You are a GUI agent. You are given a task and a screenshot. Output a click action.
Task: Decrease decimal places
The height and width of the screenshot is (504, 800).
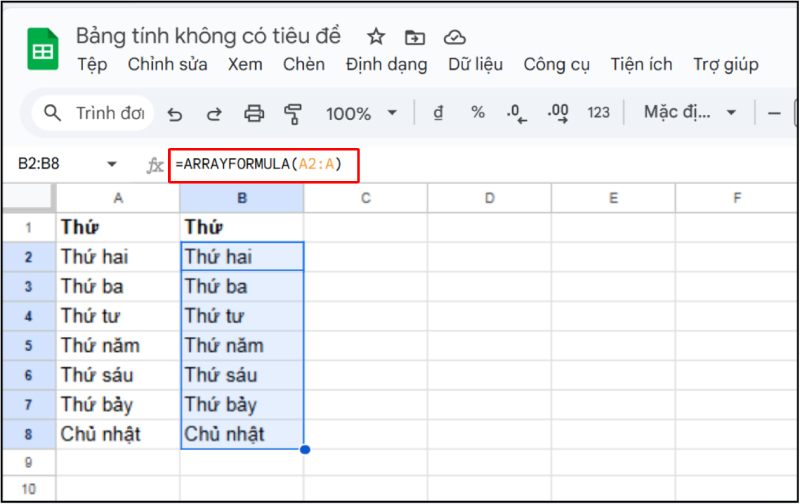pyautogui.click(x=517, y=113)
